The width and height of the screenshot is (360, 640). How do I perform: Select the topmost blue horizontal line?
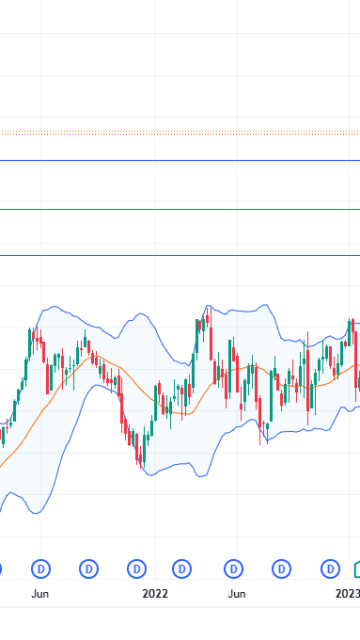click(180, 160)
